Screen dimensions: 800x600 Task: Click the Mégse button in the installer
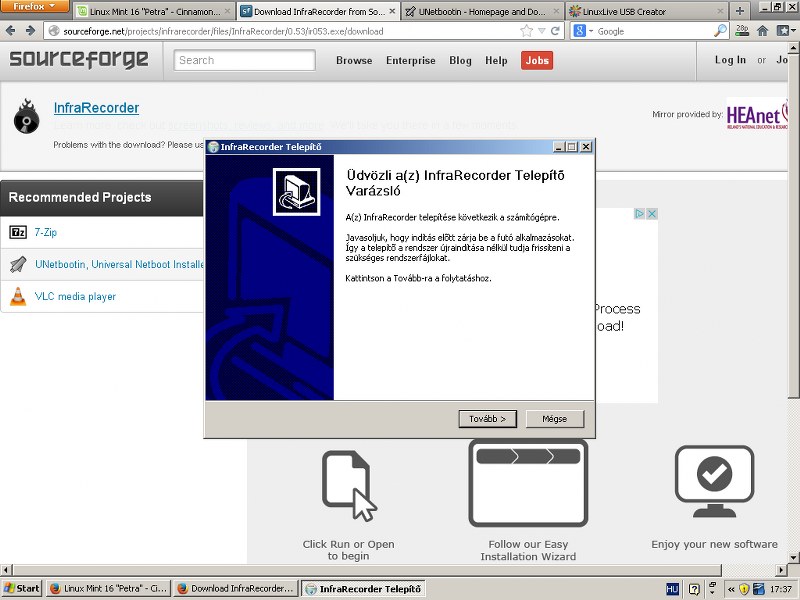pyautogui.click(x=554, y=419)
